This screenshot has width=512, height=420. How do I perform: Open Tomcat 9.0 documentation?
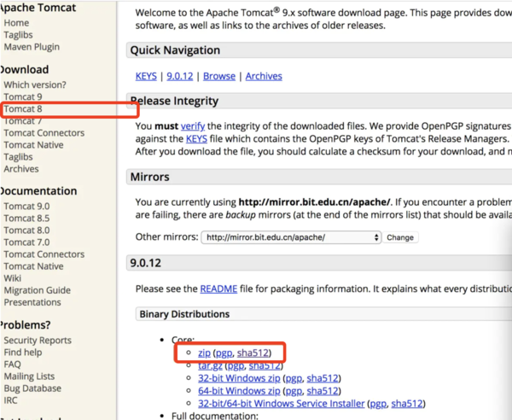[26, 207]
